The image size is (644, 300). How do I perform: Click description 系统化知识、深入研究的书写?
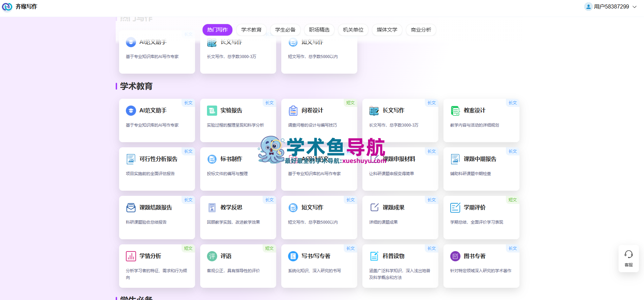click(315, 271)
